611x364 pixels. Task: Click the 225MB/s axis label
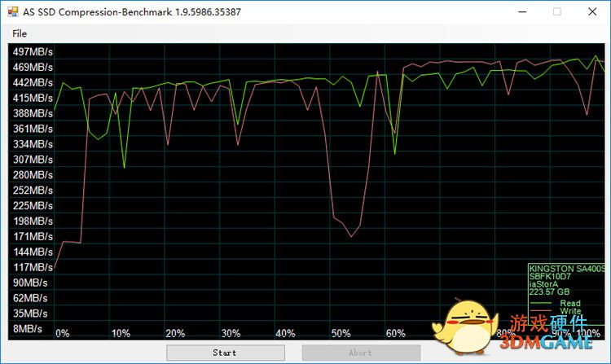(33, 205)
